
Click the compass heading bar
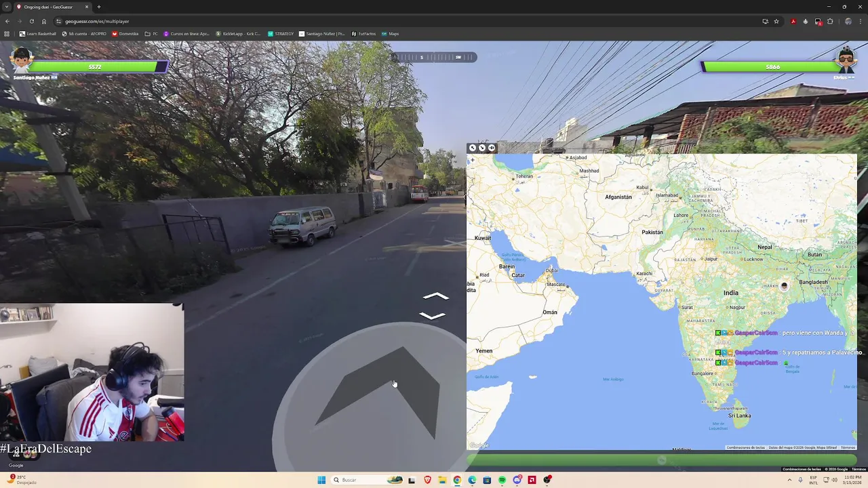434,57
